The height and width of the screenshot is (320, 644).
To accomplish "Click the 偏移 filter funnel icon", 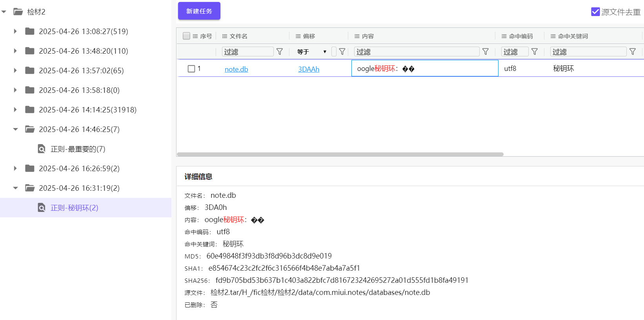I will click(342, 52).
